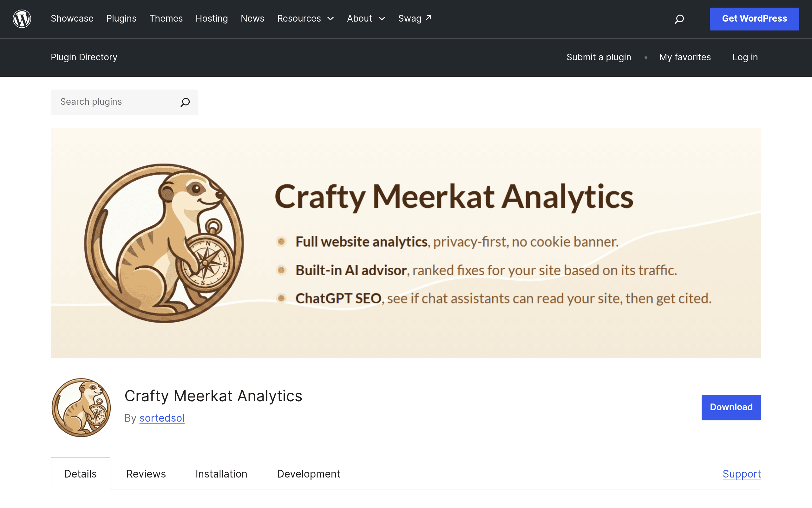Viewport: 812px width, 508px height.
Task: Select Hosting in the top navigation
Action: coord(212,18)
